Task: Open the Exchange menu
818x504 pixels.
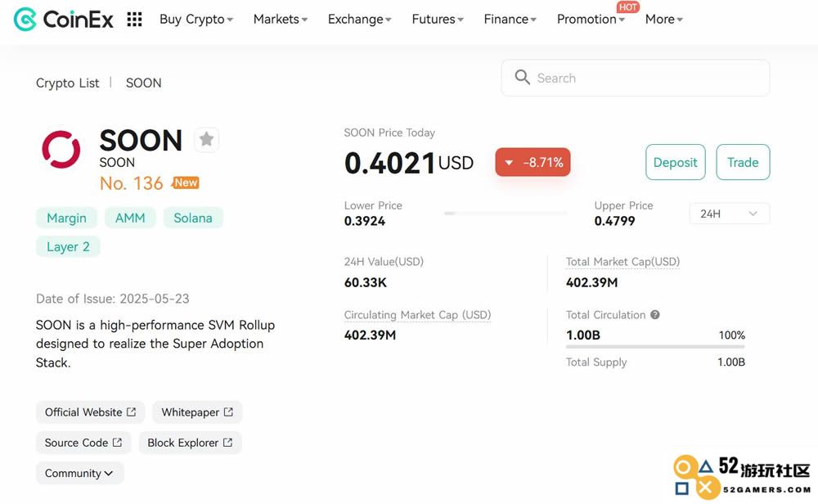Action: (x=359, y=20)
